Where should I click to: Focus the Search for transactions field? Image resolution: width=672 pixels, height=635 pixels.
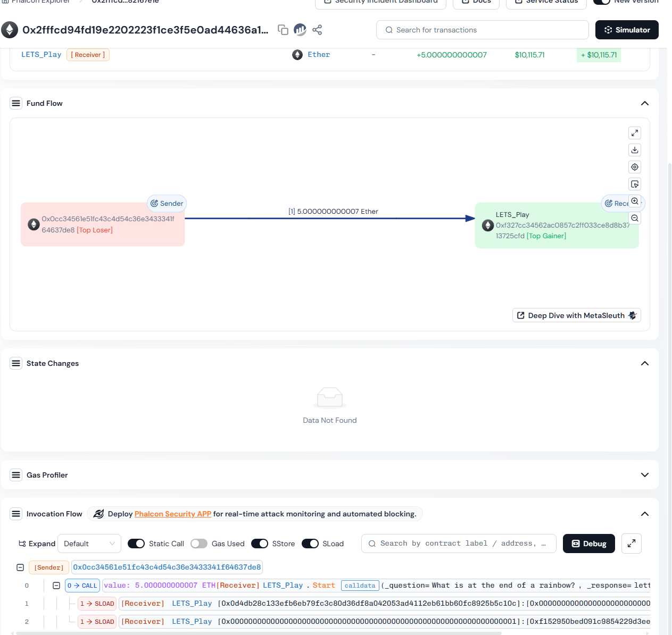[483, 30]
